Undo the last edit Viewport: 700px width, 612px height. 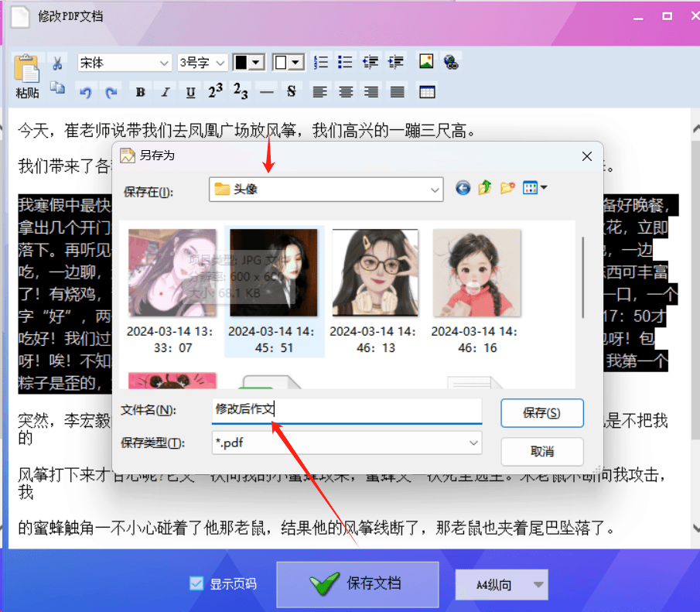click(x=86, y=91)
